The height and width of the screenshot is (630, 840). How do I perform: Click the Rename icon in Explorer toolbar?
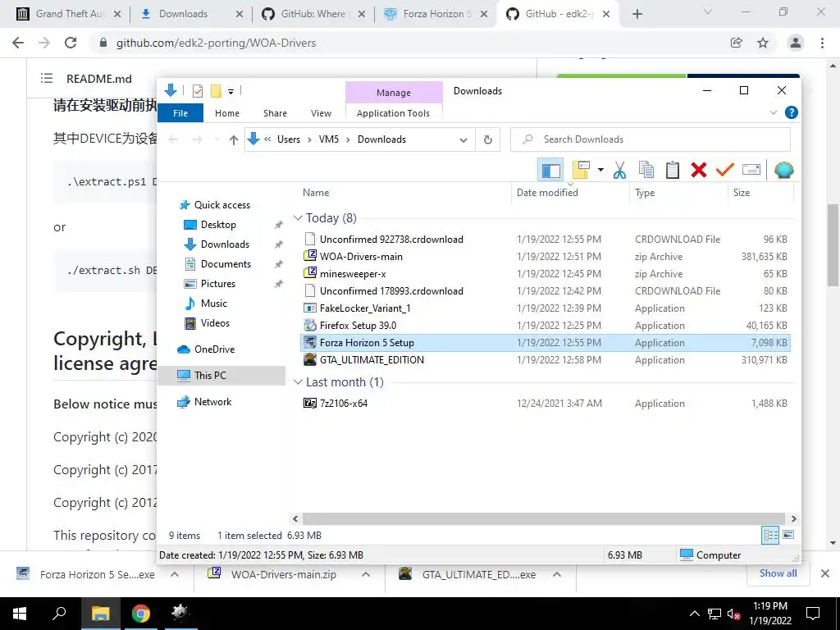[x=751, y=171]
